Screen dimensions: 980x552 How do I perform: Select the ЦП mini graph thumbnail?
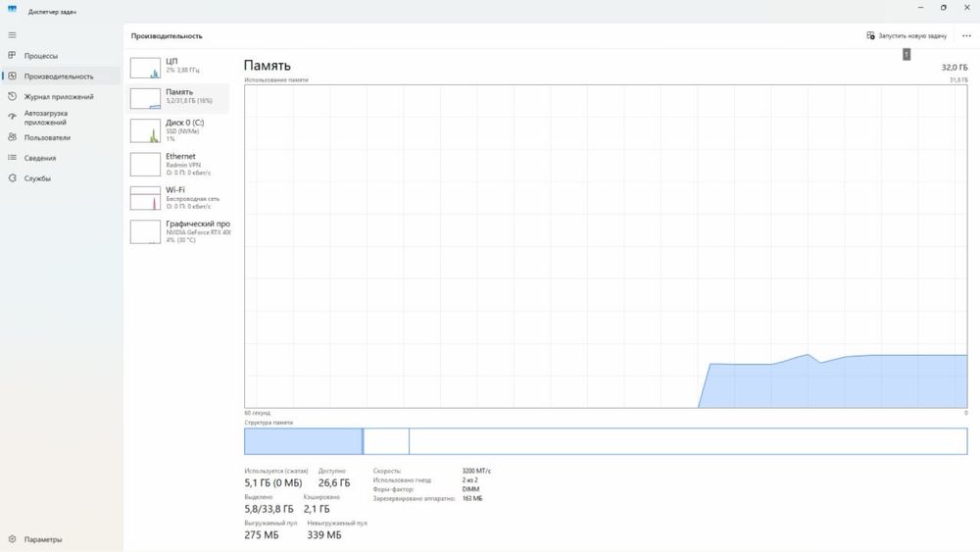tap(145, 68)
